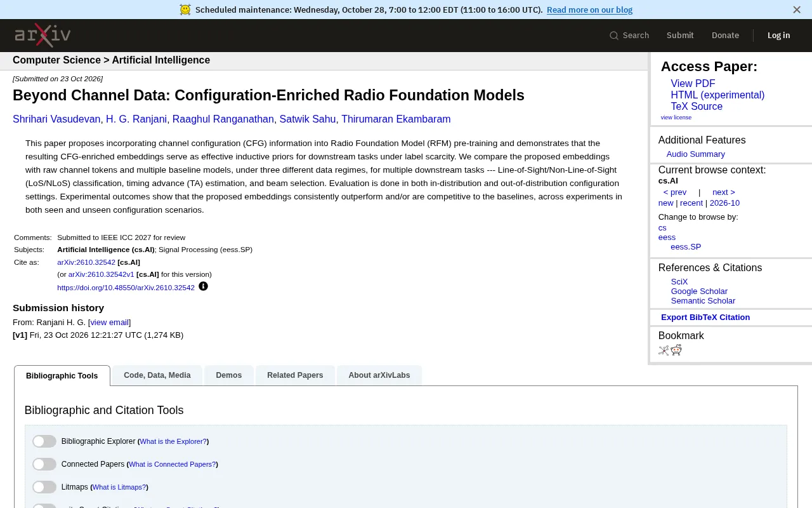Select the Bibliographic Tools tab
Viewport: 812px width, 508px height.
coord(62,375)
